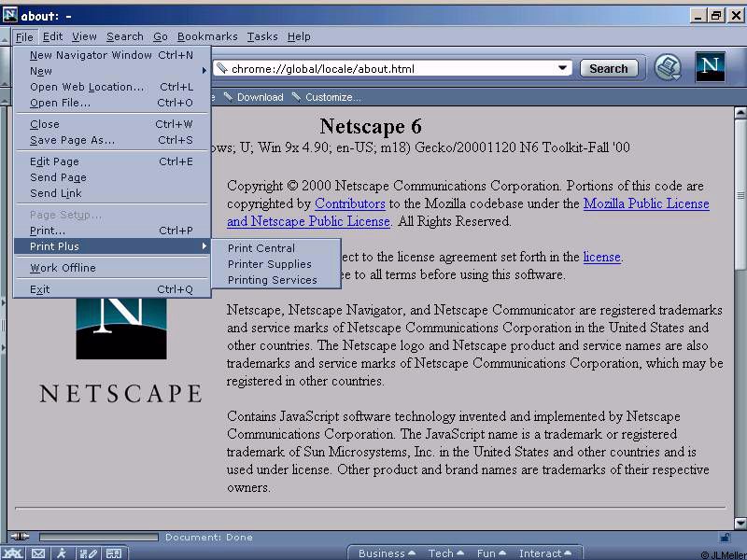Click the large Netscape logo image
This screenshot has height=560, width=747.
(x=121, y=329)
